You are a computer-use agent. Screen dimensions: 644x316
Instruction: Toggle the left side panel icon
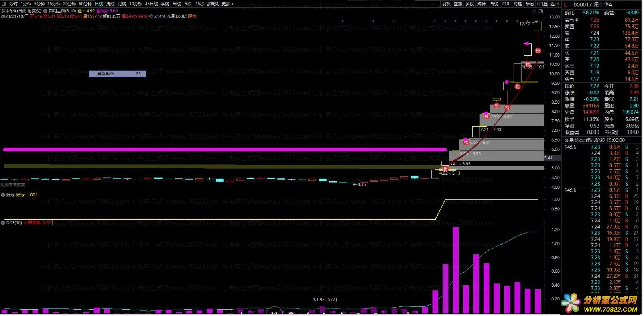(x=4, y=4)
